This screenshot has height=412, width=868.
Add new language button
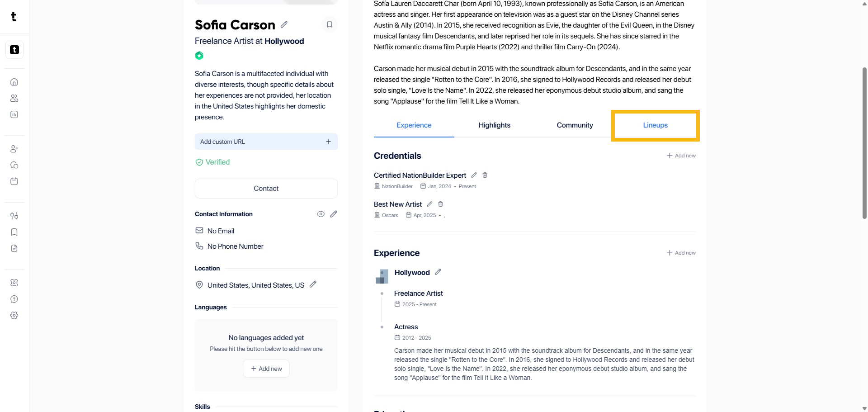pos(266,369)
